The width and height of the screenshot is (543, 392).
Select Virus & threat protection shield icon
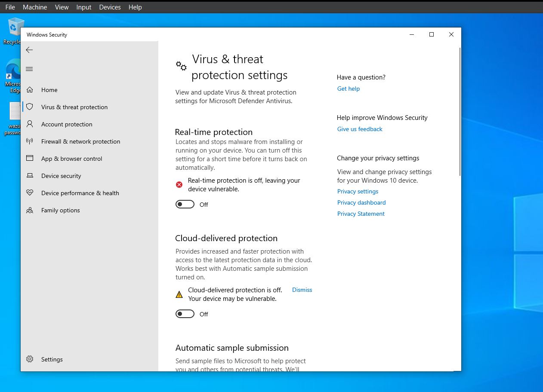(29, 107)
